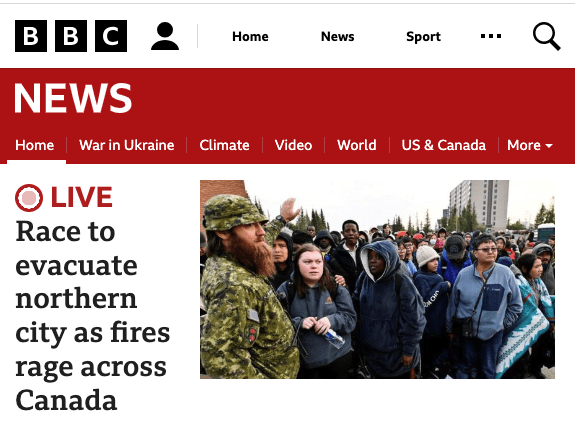The height and width of the screenshot is (421, 575).
Task: Expand the three-dot more menu
Action: click(x=491, y=36)
